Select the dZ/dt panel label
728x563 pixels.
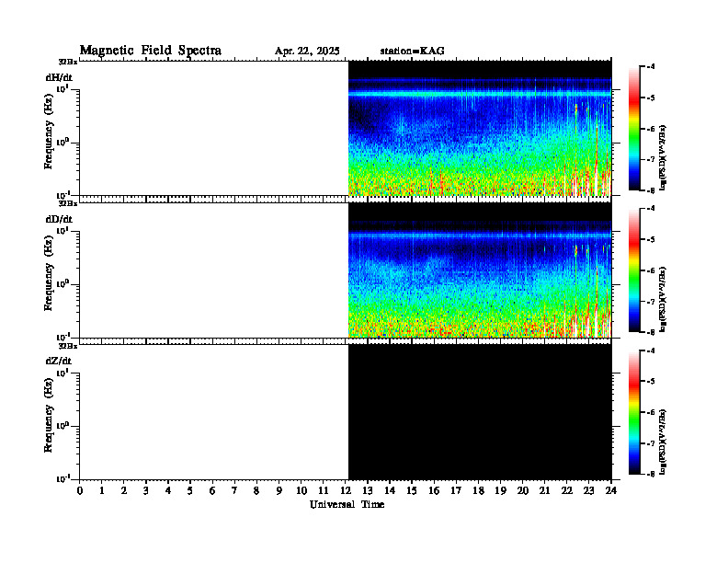click(x=59, y=361)
